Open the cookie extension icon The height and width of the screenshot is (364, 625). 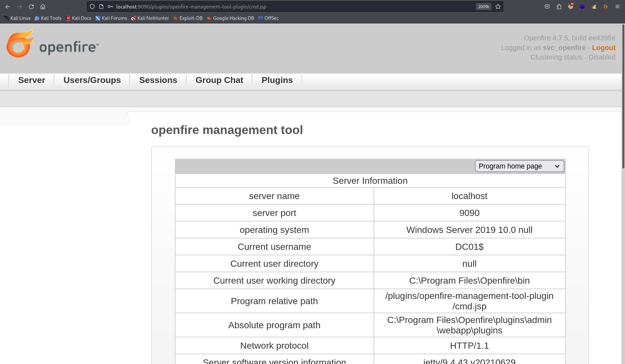point(605,7)
